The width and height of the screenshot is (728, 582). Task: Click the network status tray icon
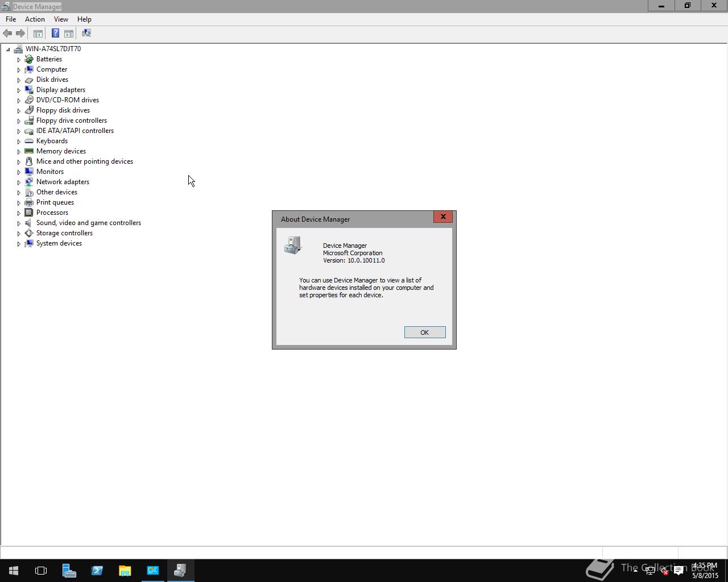coord(650,571)
